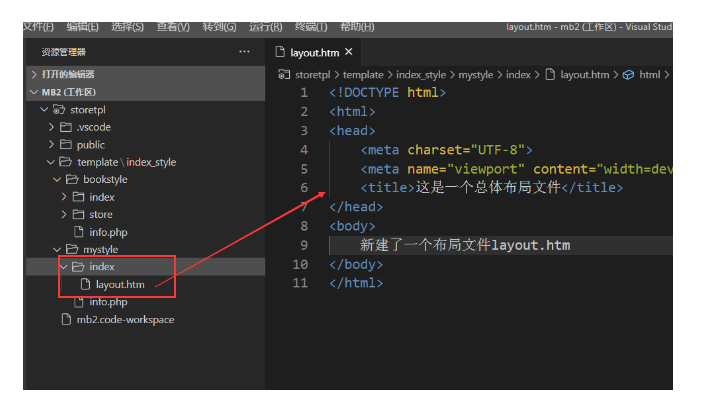Viewport: 708px width, 394px height.
Task: Click the 资源管理器 panel title
Action: pyautogui.click(x=64, y=52)
